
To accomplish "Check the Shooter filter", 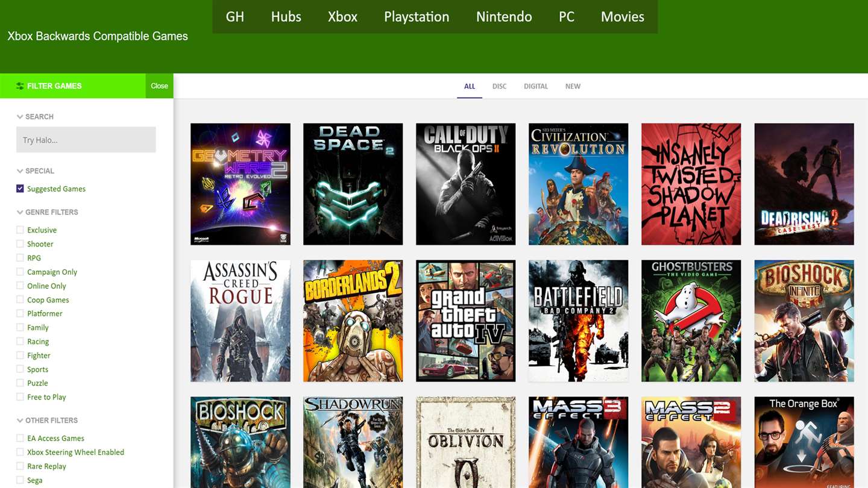I will tap(20, 244).
